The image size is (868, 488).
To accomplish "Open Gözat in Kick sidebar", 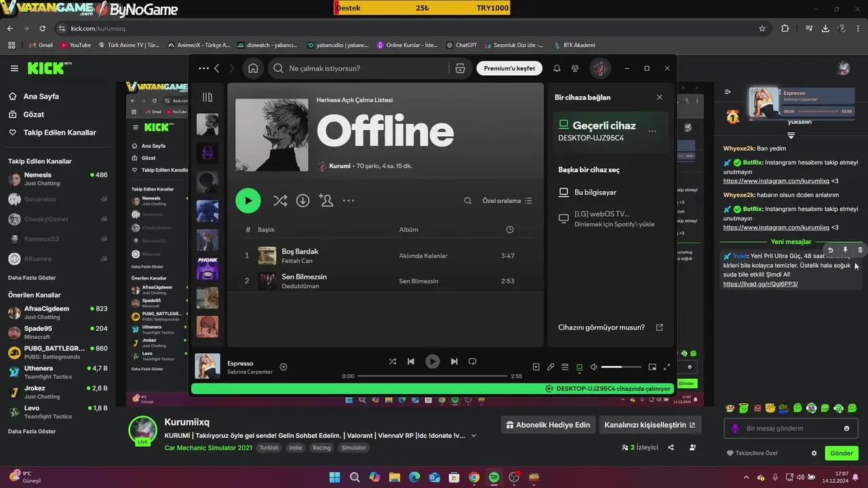I will point(26,115).
